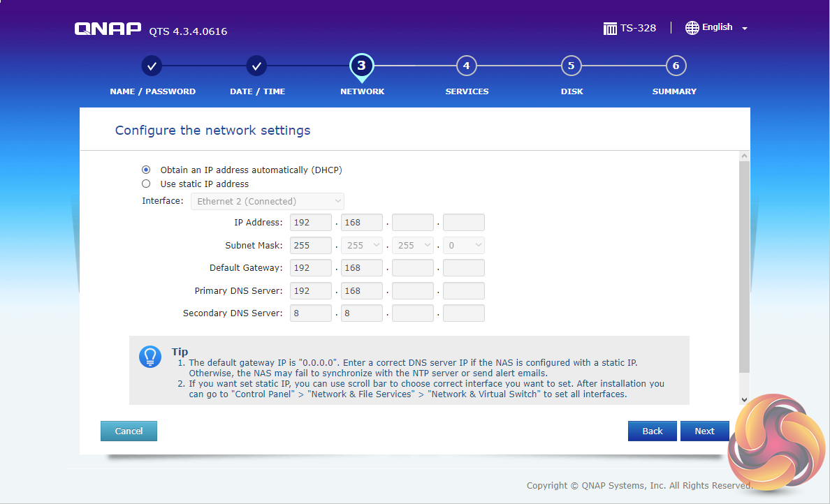Click the QNAP logo
Viewport: 830px width, 504px height.
108,29
